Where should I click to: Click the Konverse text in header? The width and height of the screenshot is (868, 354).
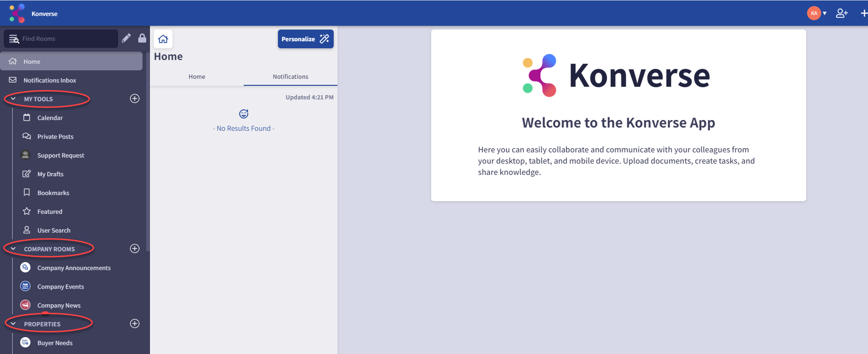coord(45,14)
